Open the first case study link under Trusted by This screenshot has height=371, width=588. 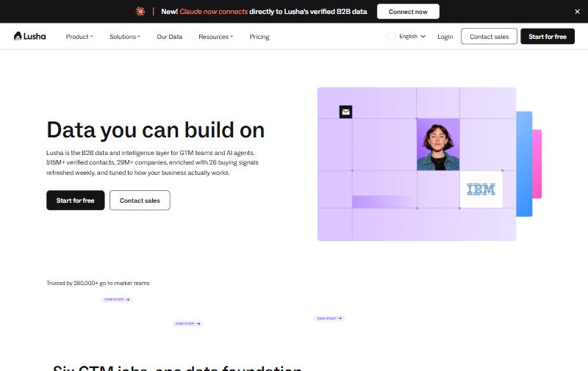point(117,300)
